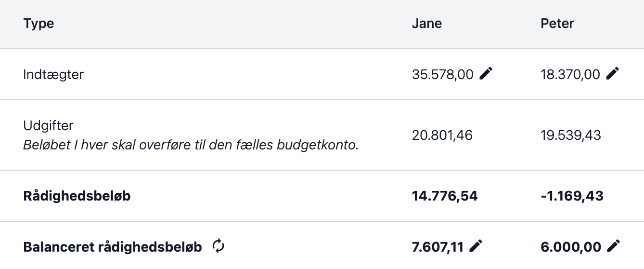Screen dimensions: 644x269
Task: Click the Rådighedsbeløb row label
Action: (x=77, y=196)
